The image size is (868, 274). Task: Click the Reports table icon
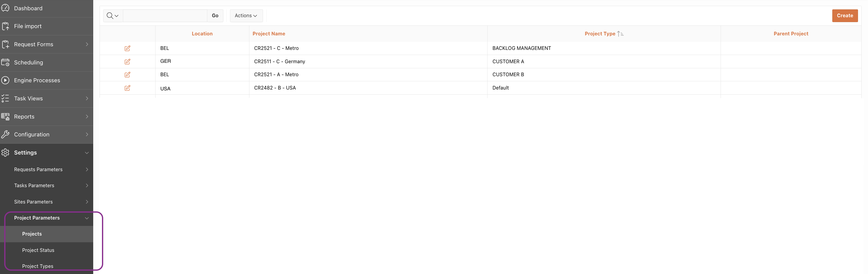[x=5, y=116]
